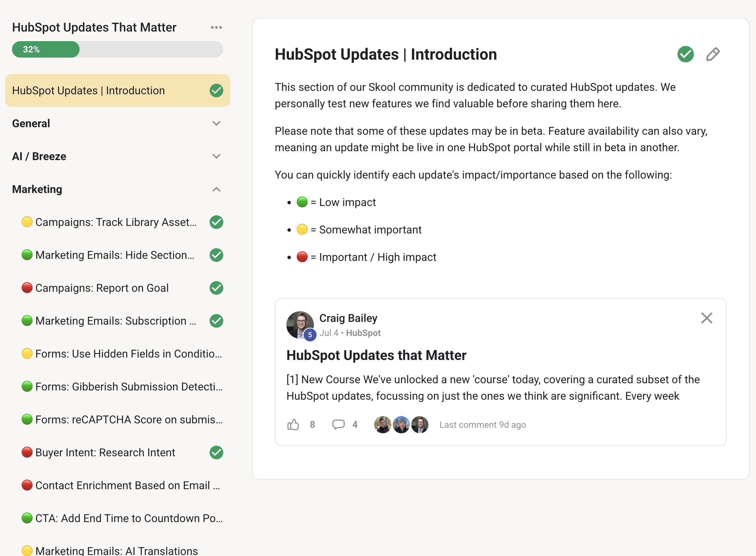The height and width of the screenshot is (556, 756).
Task: Open the AI / Breeze section heading
Action: (39, 156)
